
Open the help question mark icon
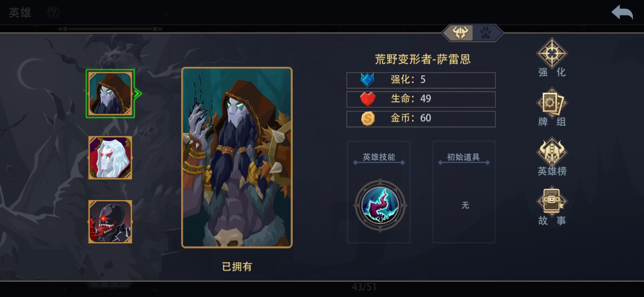coord(53,13)
